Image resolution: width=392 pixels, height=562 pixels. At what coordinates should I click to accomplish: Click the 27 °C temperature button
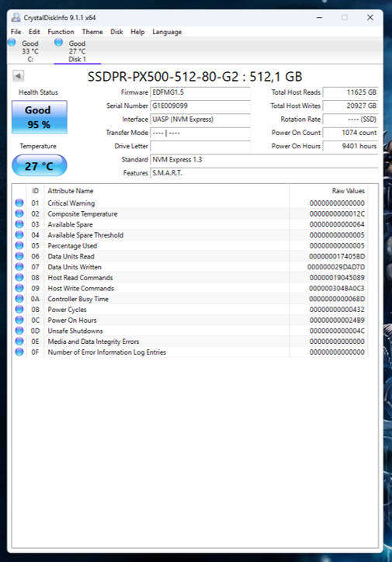(40, 165)
